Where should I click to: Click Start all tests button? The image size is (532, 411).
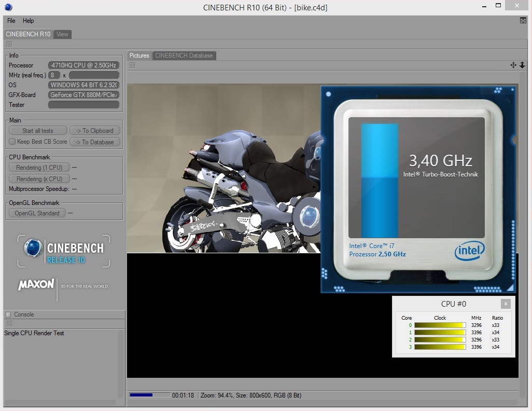[38, 130]
